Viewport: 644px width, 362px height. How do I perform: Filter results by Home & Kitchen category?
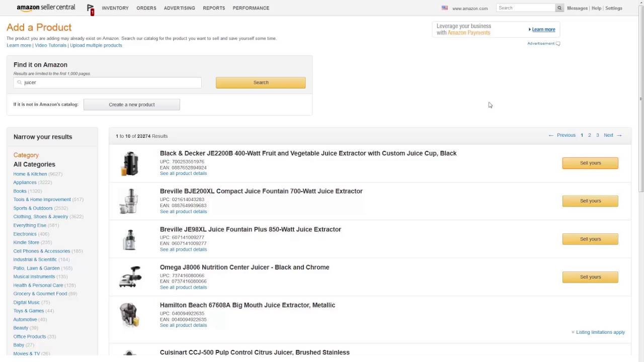(x=30, y=174)
